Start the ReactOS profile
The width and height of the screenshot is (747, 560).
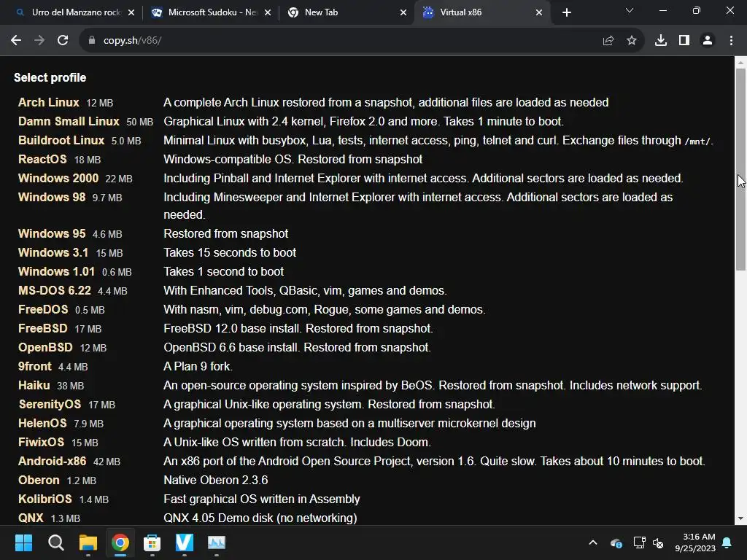[x=42, y=160]
